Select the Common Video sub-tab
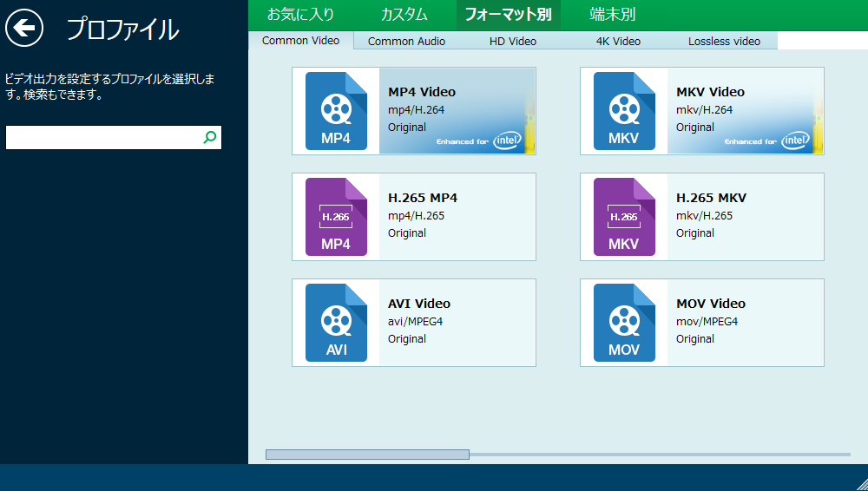Viewport: 868px width, 491px height. pos(300,41)
